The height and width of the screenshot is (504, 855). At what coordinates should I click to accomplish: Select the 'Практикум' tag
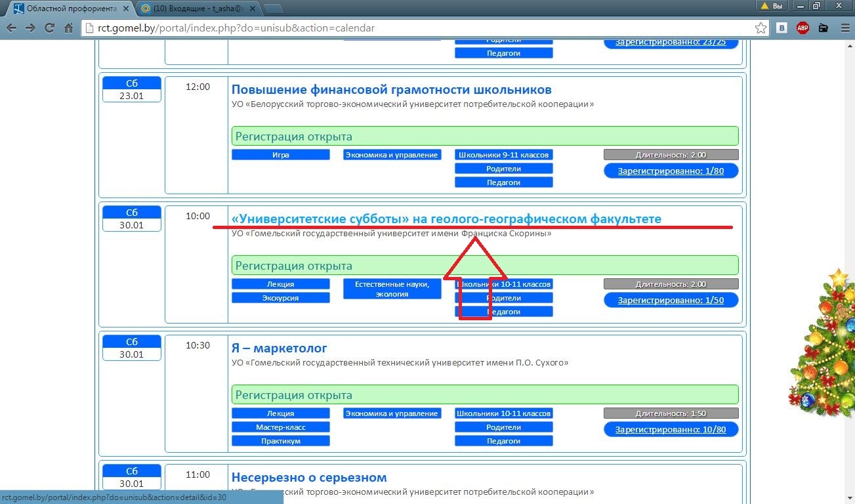point(281,441)
